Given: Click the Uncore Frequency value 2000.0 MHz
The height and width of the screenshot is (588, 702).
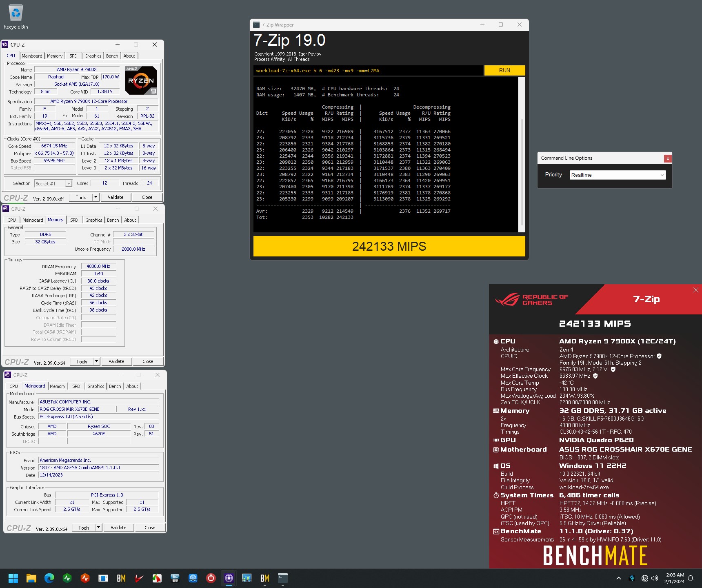Looking at the screenshot, I should pyautogui.click(x=133, y=249).
